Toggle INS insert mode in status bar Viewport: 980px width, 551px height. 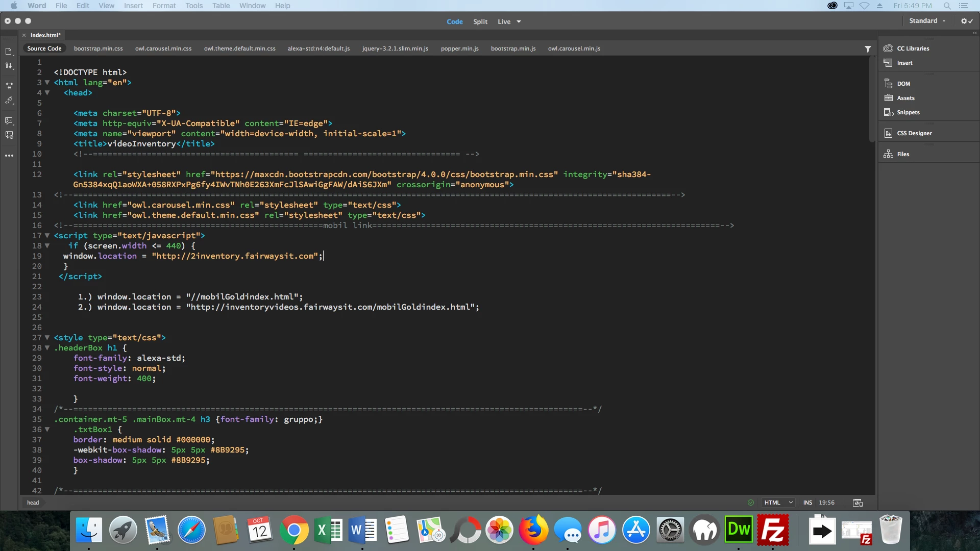[x=807, y=503]
